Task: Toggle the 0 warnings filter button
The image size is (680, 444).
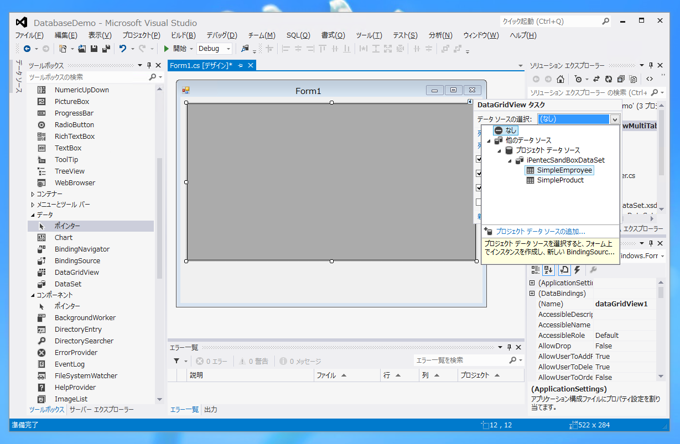Action: coord(254,361)
